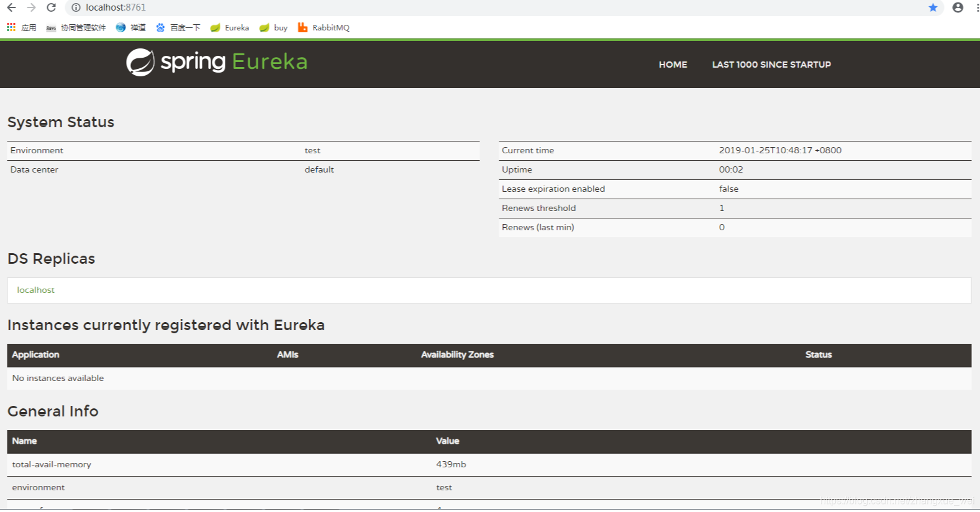The width and height of the screenshot is (980, 512).
Task: Select the Data center value 'default'
Action: point(319,169)
